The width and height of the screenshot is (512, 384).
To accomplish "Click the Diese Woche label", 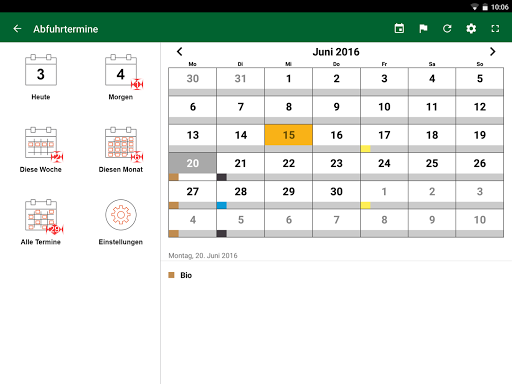I will pos(41,170).
